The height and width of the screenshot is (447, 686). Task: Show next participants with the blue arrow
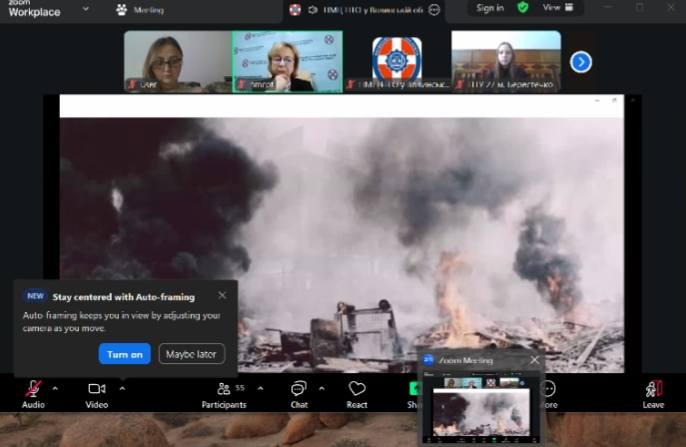click(581, 62)
